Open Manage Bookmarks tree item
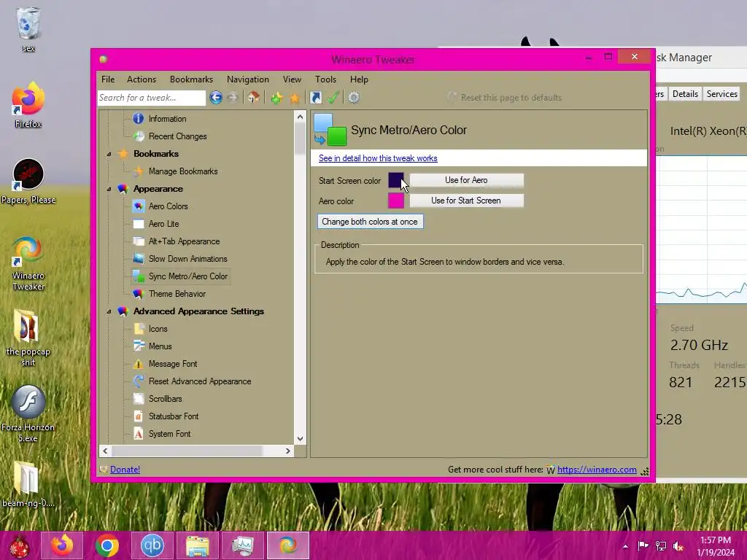 click(x=183, y=171)
